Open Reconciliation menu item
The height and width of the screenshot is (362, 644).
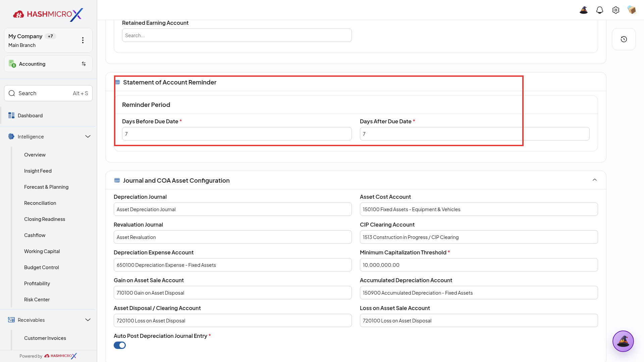[40, 203]
